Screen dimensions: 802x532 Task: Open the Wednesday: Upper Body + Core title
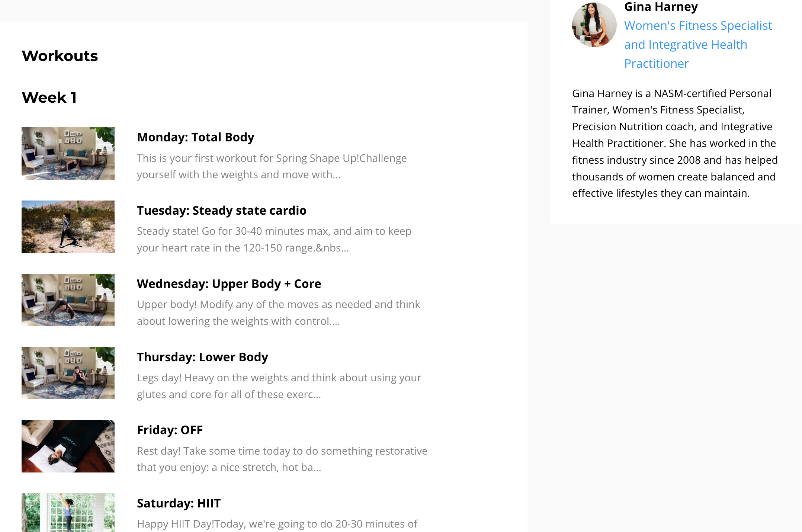229,284
